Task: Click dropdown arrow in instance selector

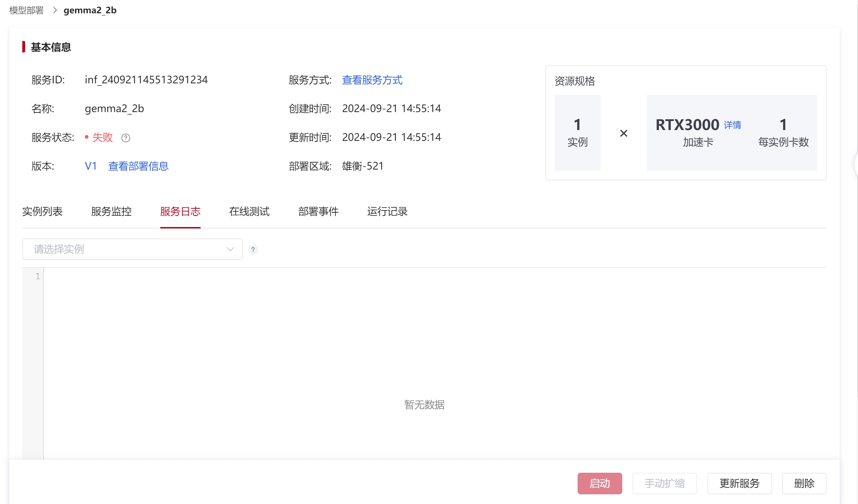Action: click(x=230, y=249)
